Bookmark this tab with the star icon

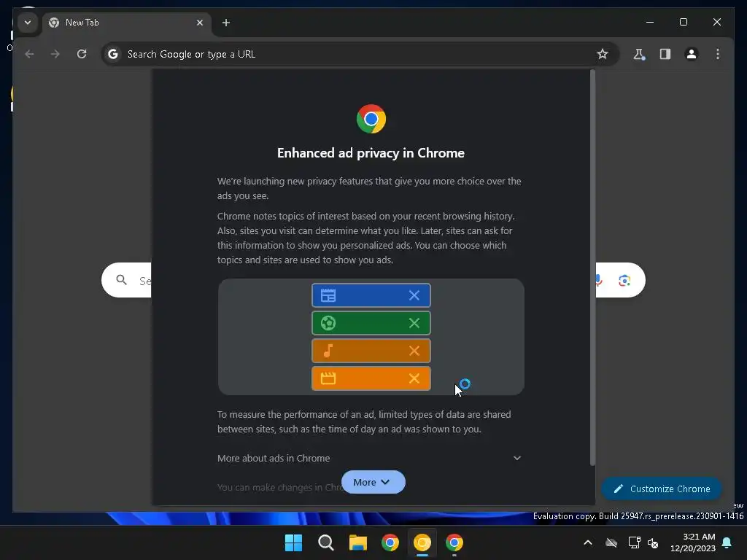click(602, 54)
